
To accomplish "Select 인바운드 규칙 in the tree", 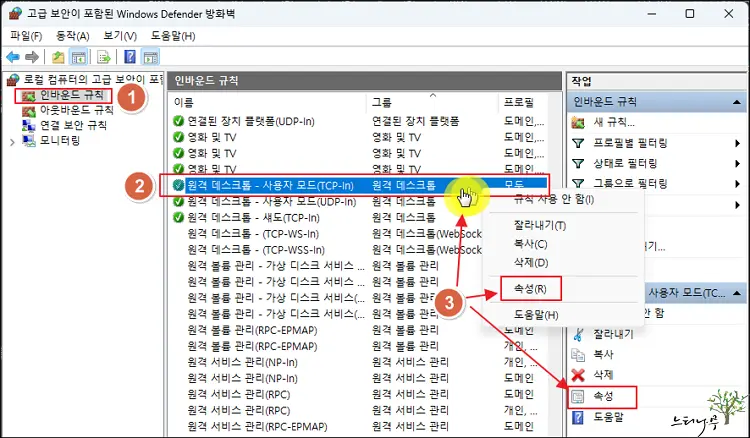I will (x=72, y=95).
